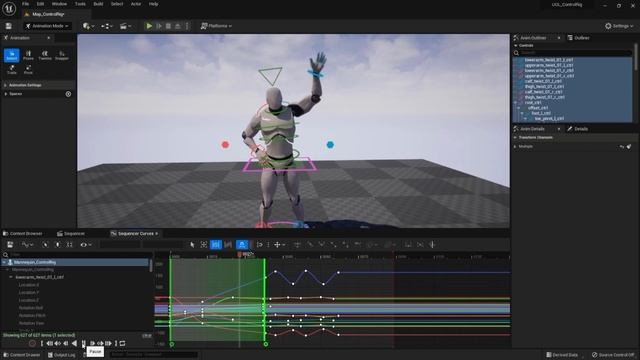Open the Help menu
This screenshot has height=360, width=640.
point(153,4)
